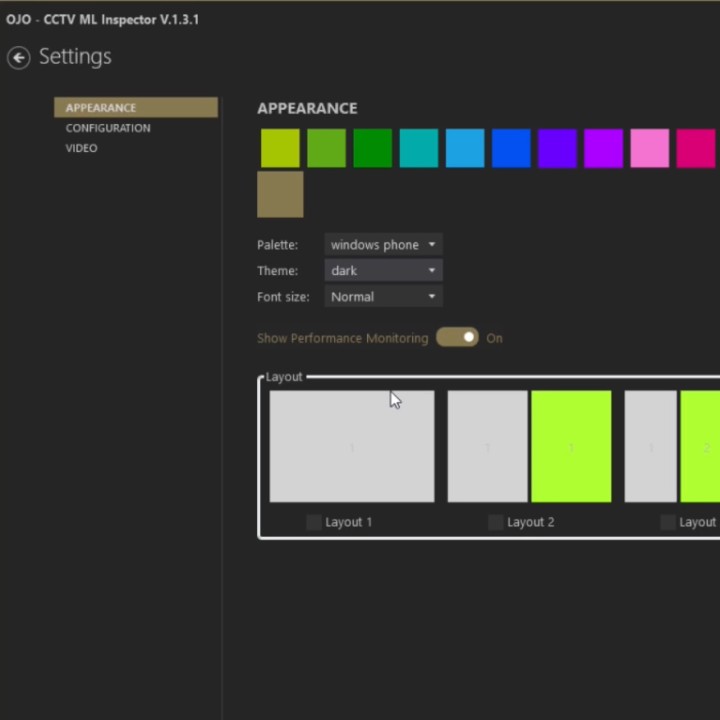Enable the Layout 2 checkbox
720x720 pixels.
tap(495, 522)
